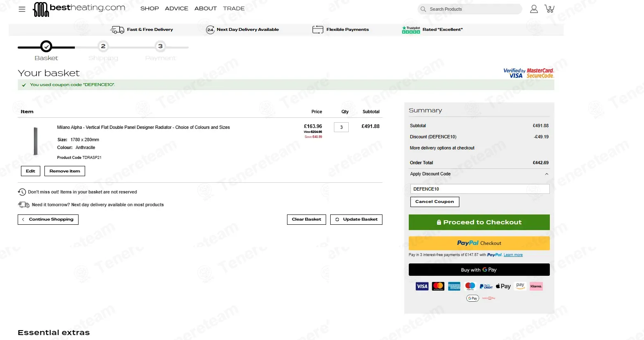Open the user account icon
The width and height of the screenshot is (644, 340).
(534, 9)
